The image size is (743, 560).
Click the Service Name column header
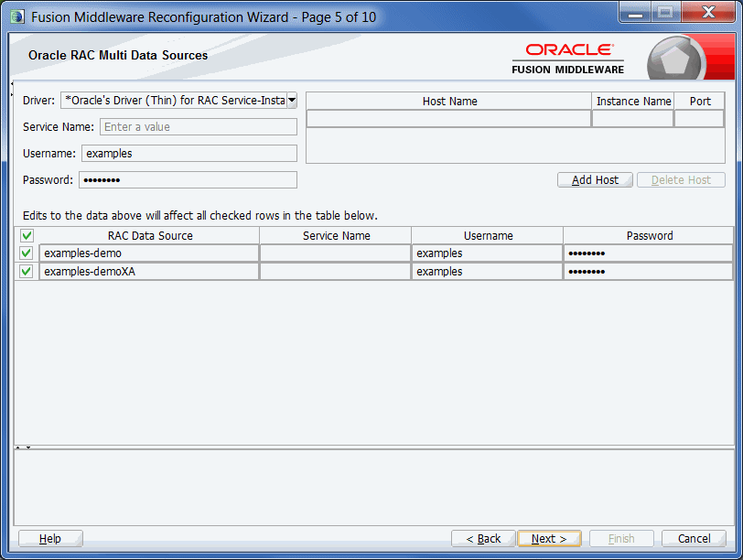(x=336, y=235)
